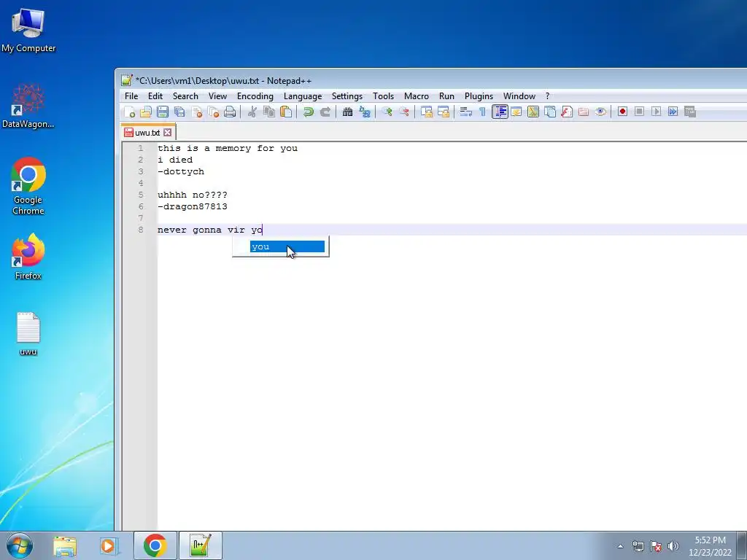747x560 pixels.
Task: Toggle file monitoring eye icon
Action: (x=601, y=112)
